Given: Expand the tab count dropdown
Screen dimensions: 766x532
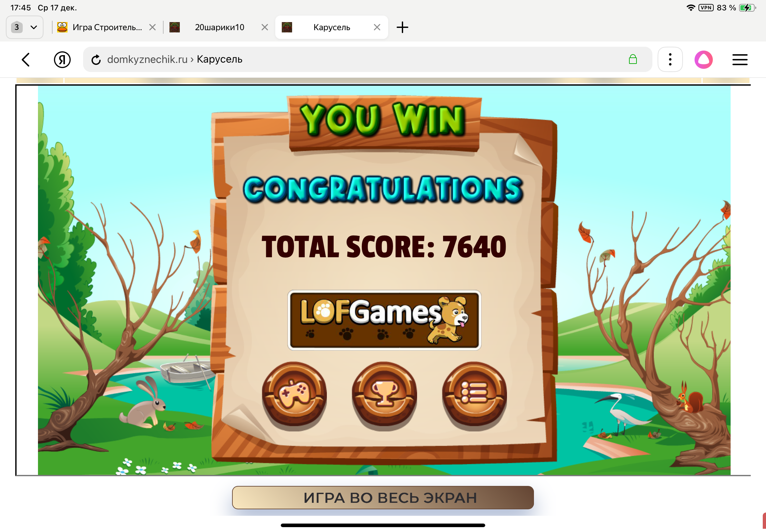Looking at the screenshot, I should 25,27.
